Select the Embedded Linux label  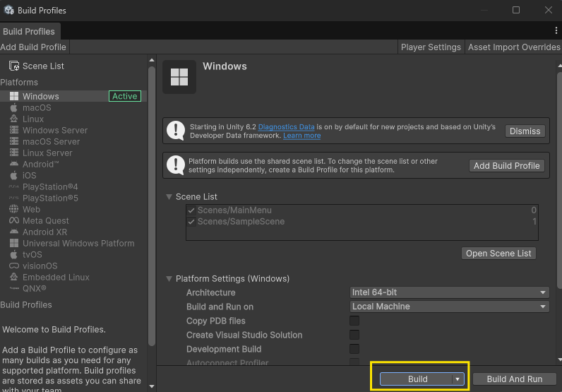point(56,277)
